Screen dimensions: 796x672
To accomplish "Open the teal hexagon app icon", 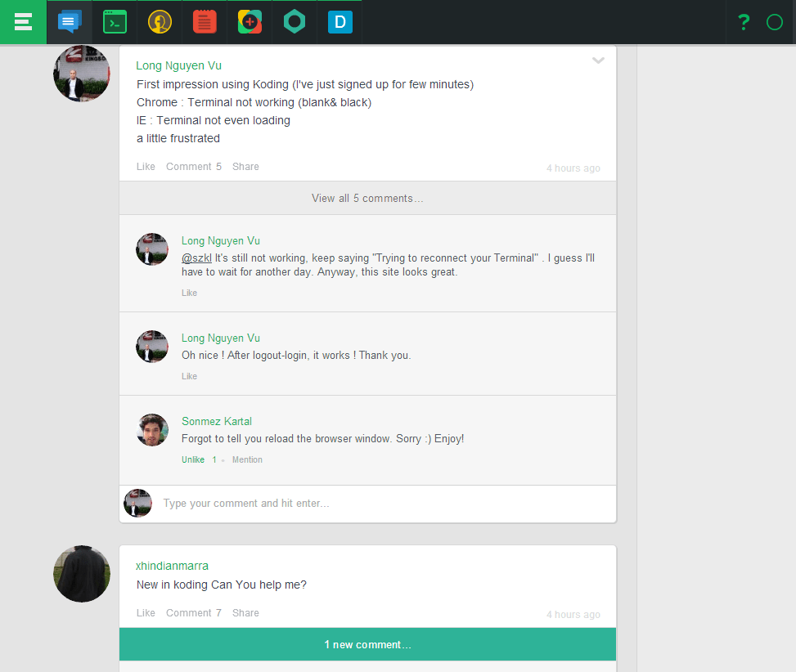I will pyautogui.click(x=295, y=22).
